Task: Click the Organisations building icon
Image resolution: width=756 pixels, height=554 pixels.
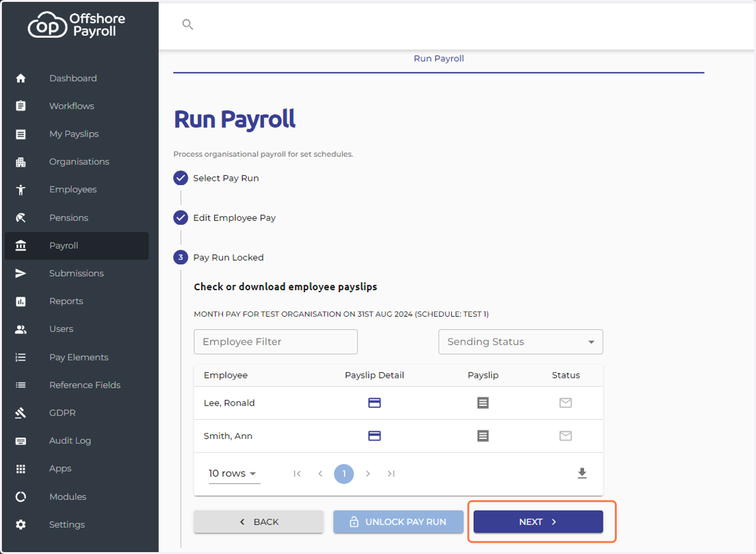Action: pos(21,162)
